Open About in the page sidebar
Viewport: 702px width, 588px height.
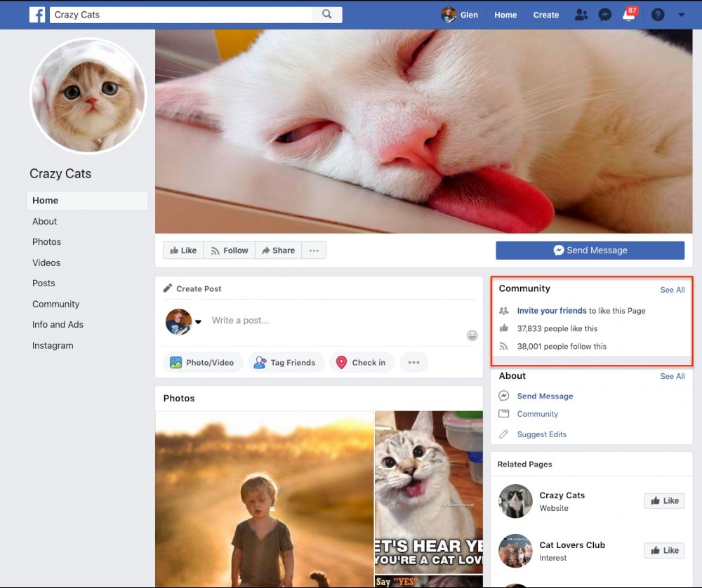44,221
